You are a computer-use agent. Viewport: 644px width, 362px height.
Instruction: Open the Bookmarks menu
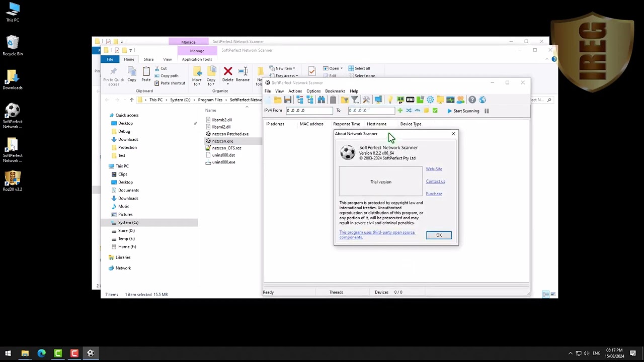pos(335,91)
